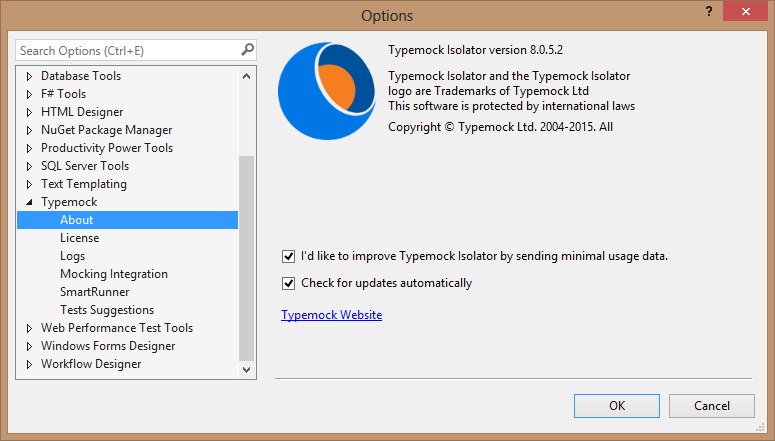
Task: Expand the NuGet Package Manager node
Action: point(29,130)
